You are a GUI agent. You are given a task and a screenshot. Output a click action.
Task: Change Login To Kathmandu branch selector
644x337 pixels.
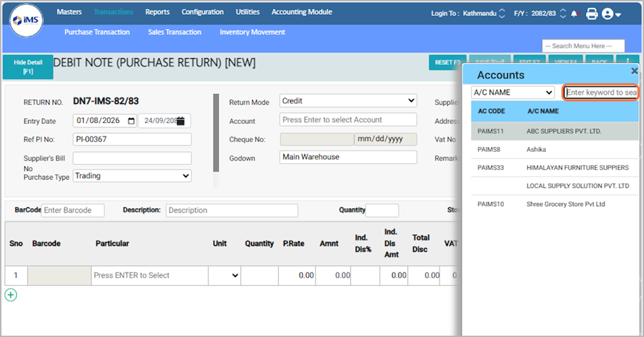coord(503,13)
